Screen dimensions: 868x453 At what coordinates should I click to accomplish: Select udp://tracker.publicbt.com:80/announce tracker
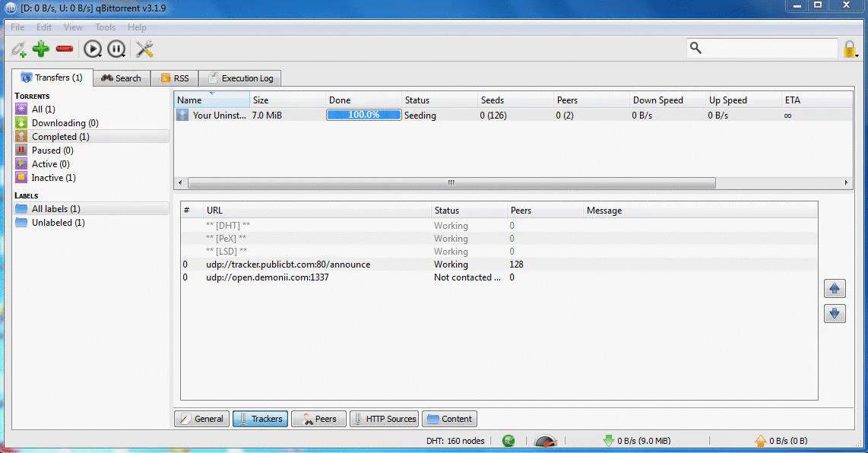coord(499,265)
